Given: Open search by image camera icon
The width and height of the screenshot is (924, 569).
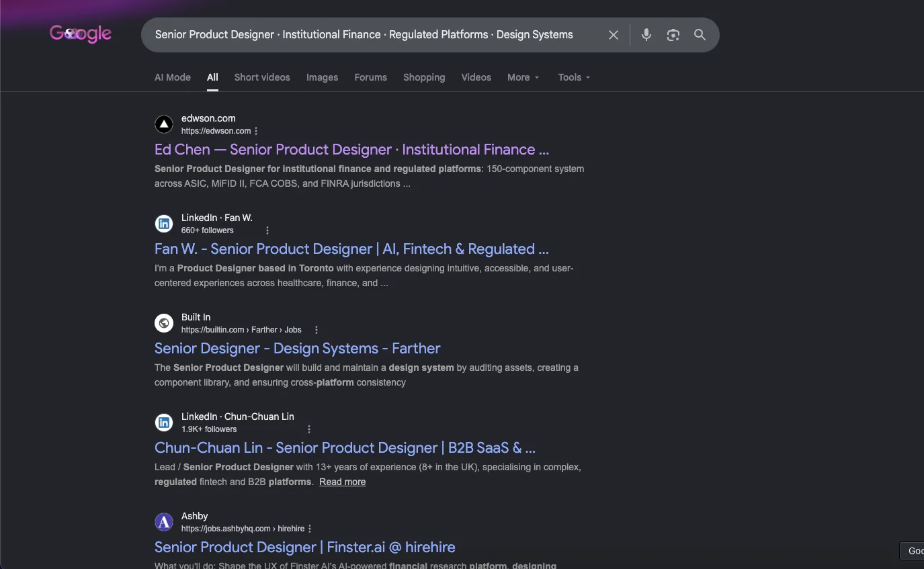Looking at the screenshot, I should [x=673, y=35].
